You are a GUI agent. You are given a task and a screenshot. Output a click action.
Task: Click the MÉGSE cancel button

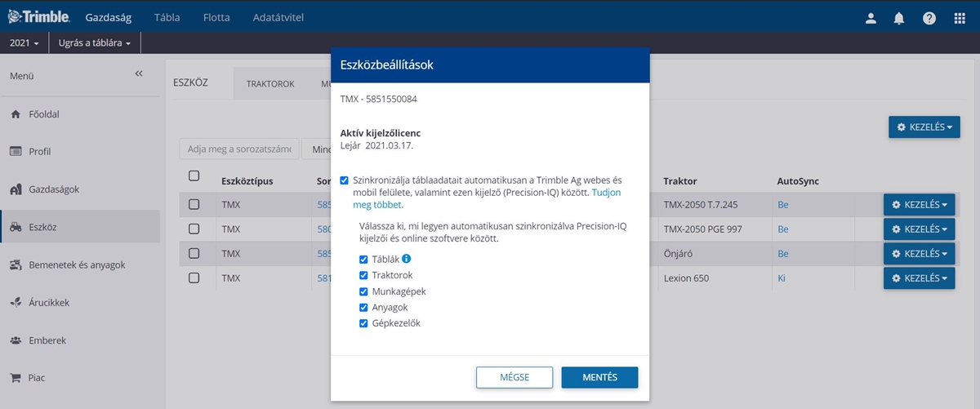(514, 377)
